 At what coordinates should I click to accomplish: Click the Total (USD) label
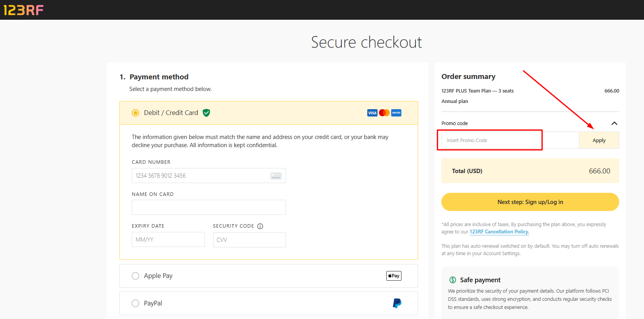467,171
